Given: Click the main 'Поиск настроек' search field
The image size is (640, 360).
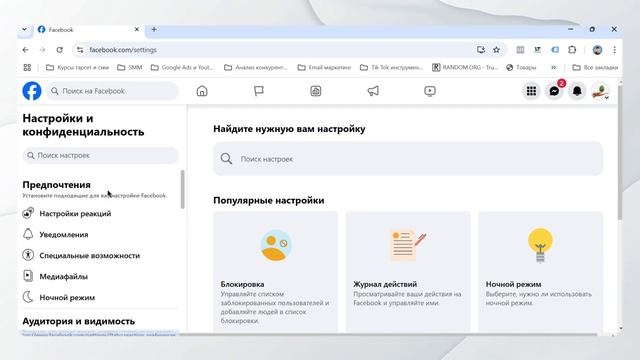Looking at the screenshot, I should (408, 159).
